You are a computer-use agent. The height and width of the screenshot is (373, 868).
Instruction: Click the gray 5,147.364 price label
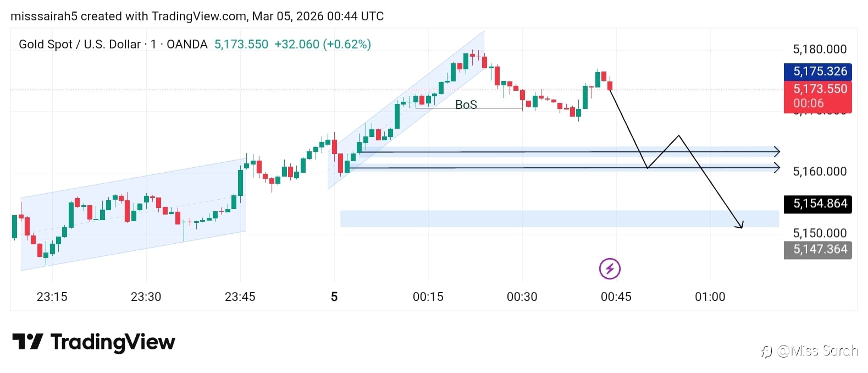click(817, 250)
